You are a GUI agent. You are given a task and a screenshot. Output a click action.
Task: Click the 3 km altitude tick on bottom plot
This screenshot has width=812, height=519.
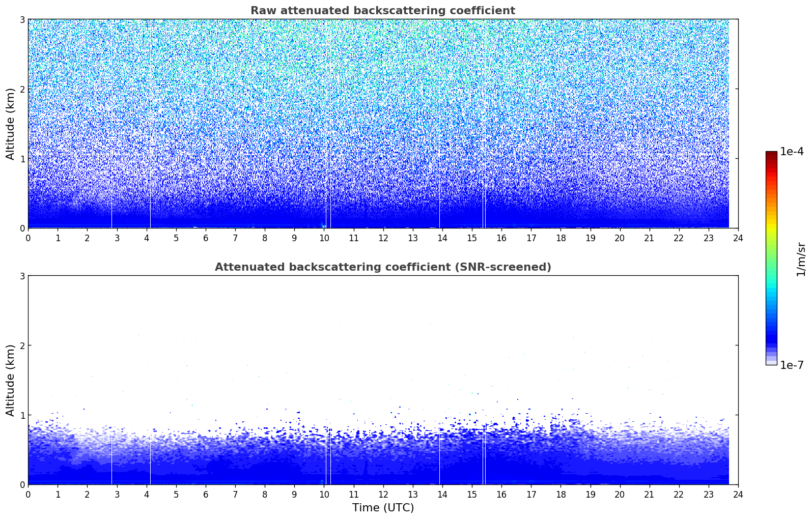click(x=22, y=276)
